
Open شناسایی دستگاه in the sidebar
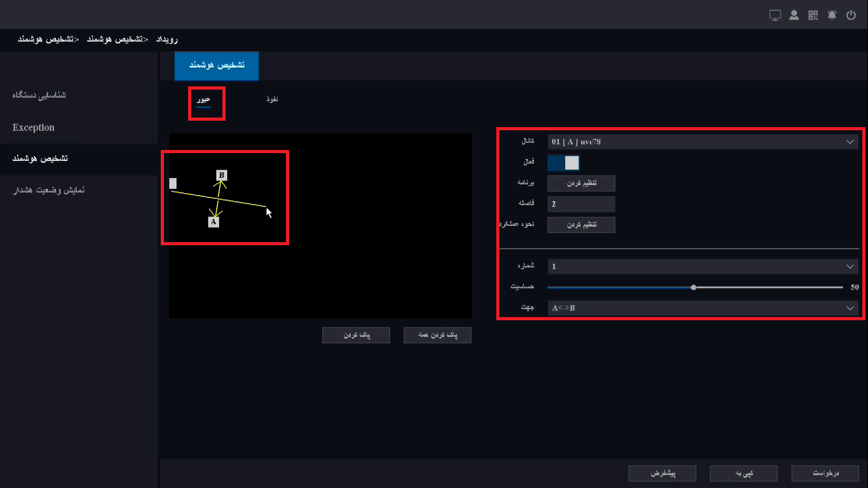39,95
